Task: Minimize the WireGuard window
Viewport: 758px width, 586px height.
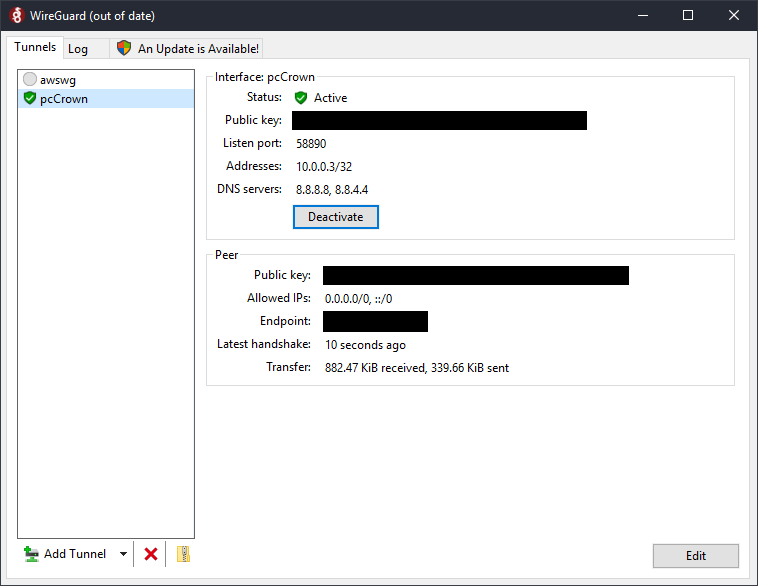Action: [x=643, y=15]
